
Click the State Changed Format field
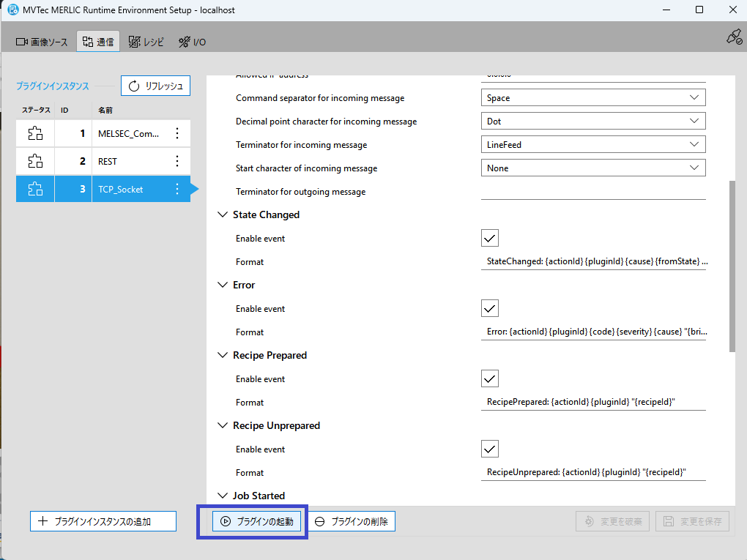tap(593, 261)
